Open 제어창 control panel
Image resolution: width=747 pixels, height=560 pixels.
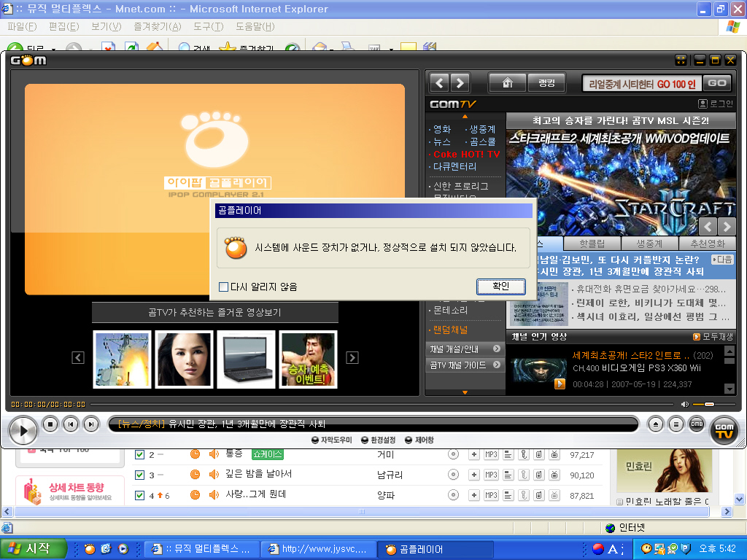(419, 440)
